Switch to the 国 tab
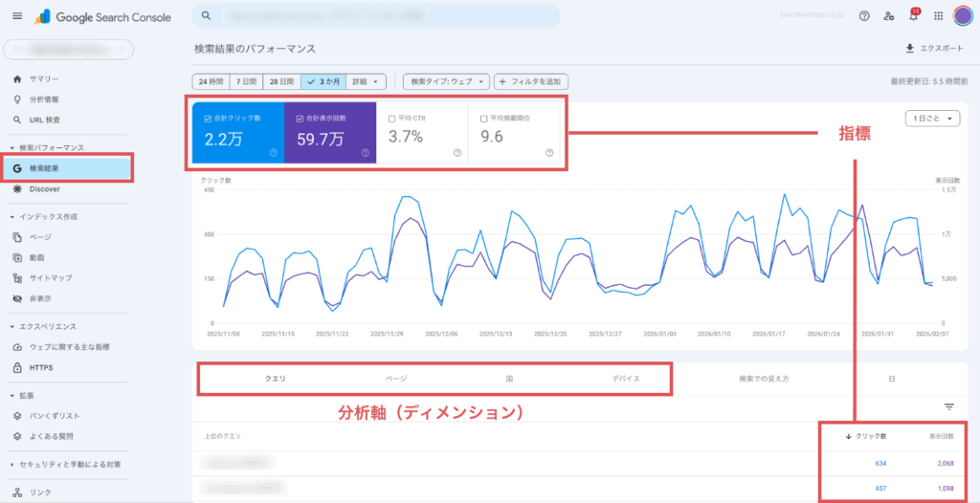 [510, 379]
